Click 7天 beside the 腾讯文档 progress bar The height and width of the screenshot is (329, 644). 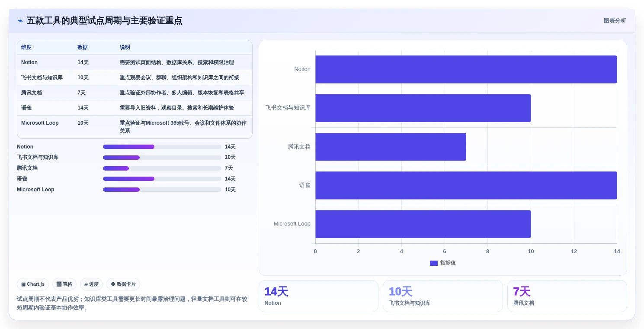(x=229, y=168)
